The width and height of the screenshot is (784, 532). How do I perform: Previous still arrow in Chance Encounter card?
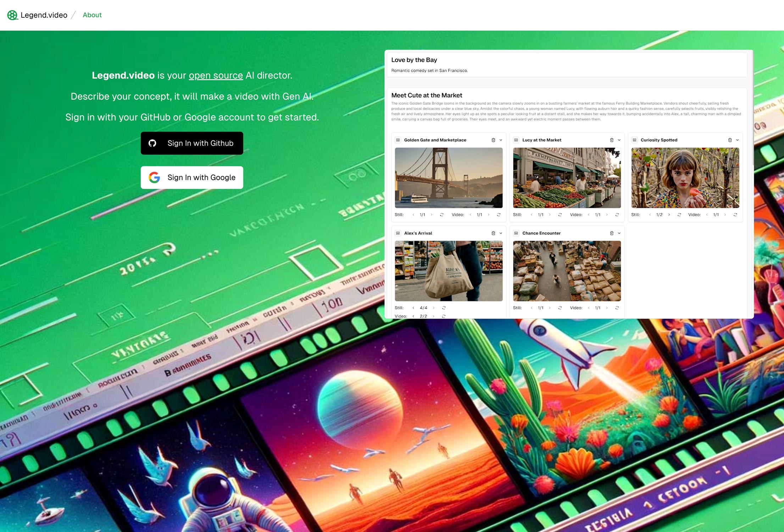click(x=532, y=308)
